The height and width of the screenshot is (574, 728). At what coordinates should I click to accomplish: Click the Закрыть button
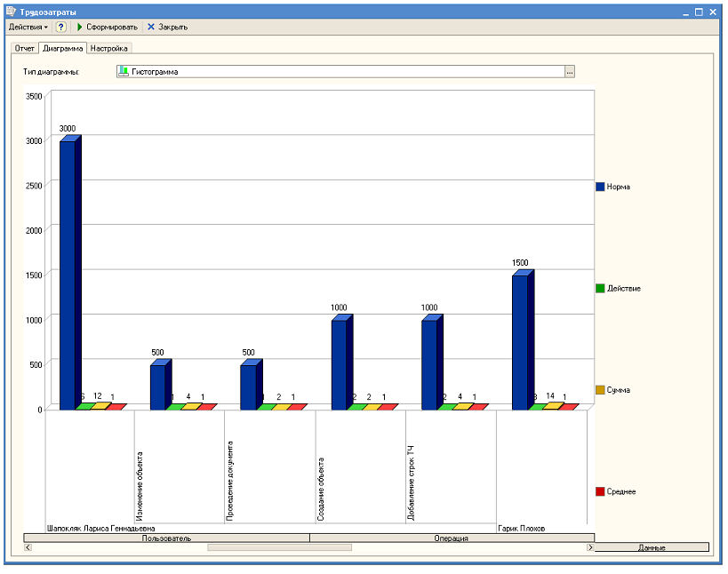(x=168, y=27)
